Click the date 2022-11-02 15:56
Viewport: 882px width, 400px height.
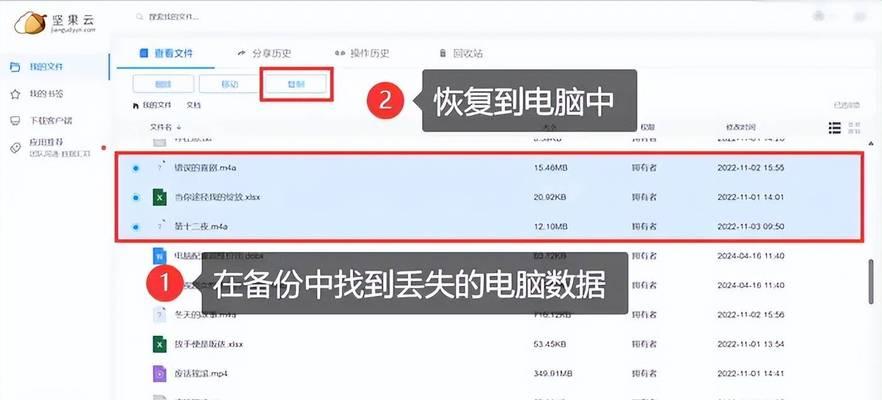pos(750,314)
